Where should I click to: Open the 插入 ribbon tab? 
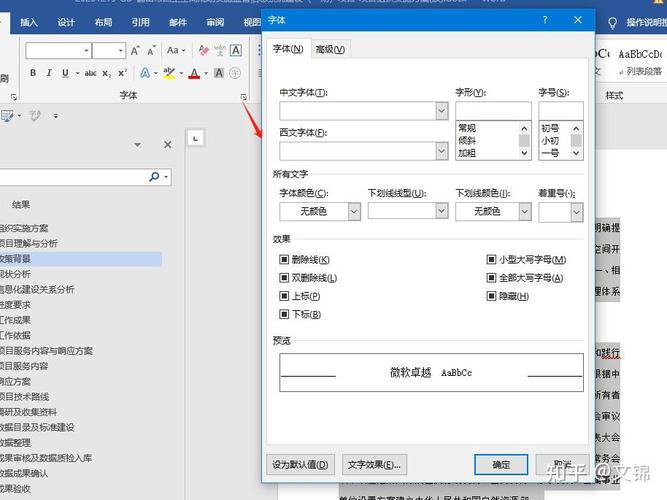29,23
